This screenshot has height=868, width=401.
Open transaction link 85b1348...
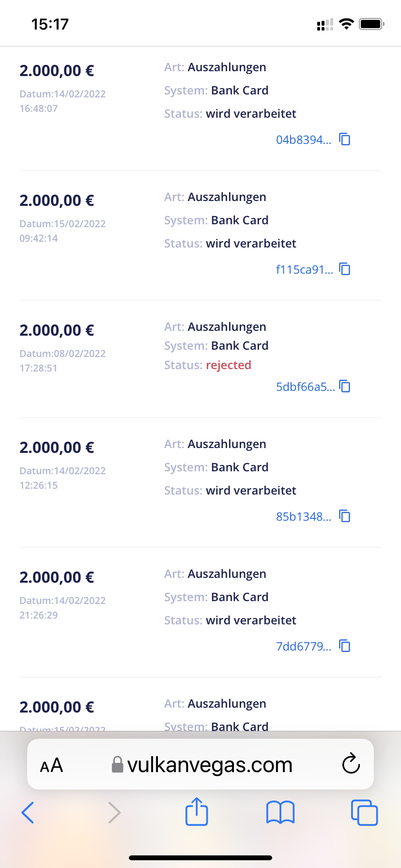pyautogui.click(x=304, y=517)
